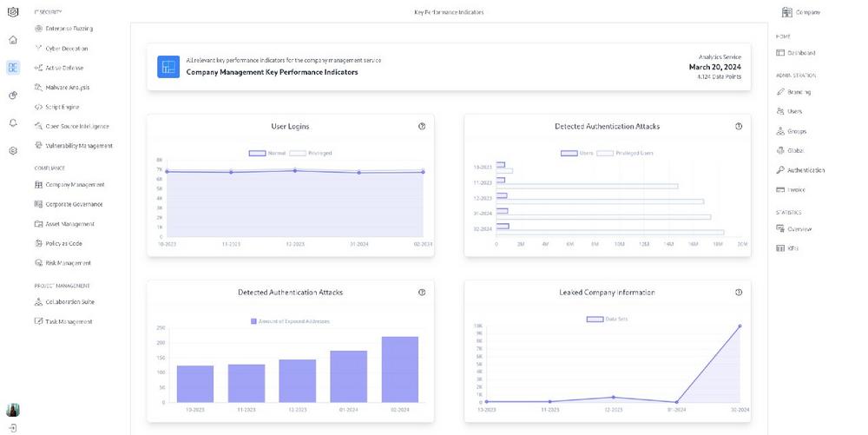Click the blue Company Management KPI header icon

pyautogui.click(x=168, y=67)
